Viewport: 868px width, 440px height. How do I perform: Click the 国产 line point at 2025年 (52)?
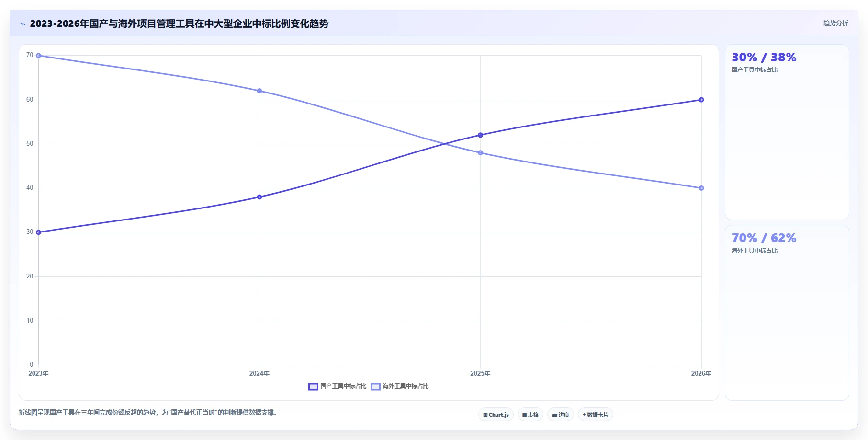click(x=480, y=135)
